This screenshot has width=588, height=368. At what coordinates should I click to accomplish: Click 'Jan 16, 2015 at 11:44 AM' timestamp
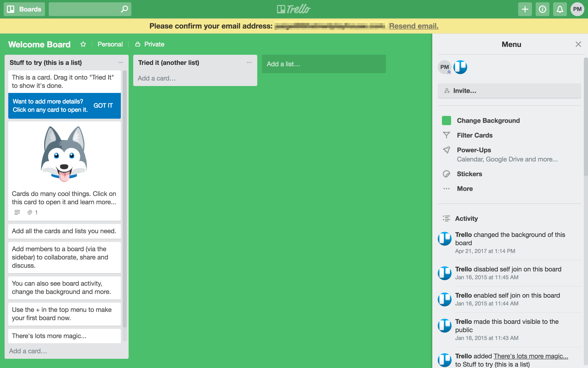pyautogui.click(x=487, y=304)
